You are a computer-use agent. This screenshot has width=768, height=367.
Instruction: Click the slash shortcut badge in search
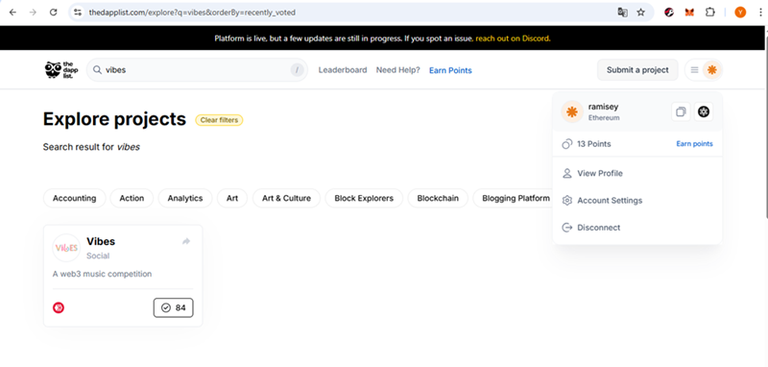pyautogui.click(x=297, y=70)
